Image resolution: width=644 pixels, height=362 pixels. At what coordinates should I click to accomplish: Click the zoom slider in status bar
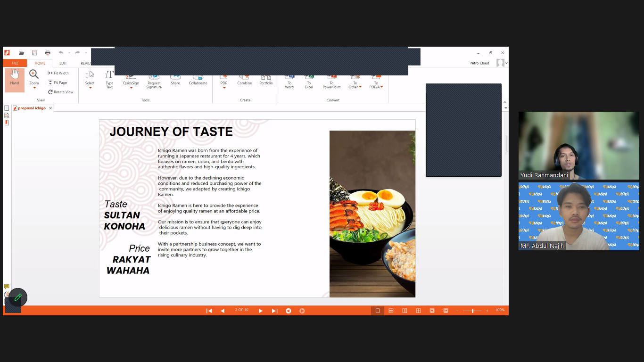point(472,311)
